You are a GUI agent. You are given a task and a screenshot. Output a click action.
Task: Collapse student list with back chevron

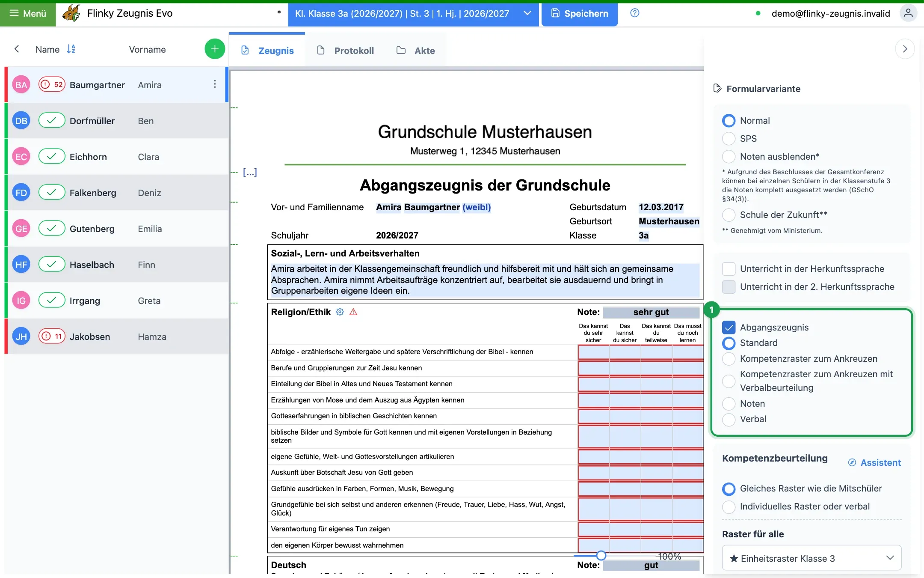[x=17, y=49]
